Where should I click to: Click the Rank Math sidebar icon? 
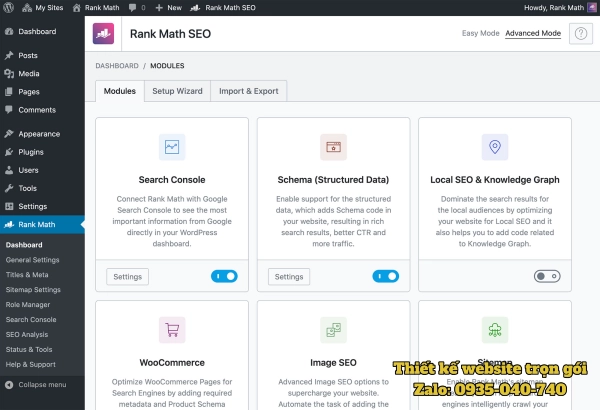[9, 224]
